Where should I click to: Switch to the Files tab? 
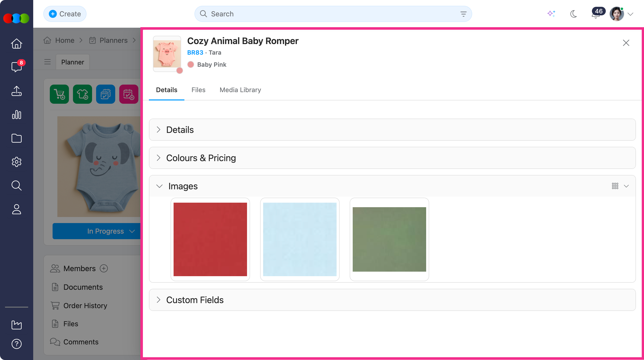pyautogui.click(x=198, y=90)
